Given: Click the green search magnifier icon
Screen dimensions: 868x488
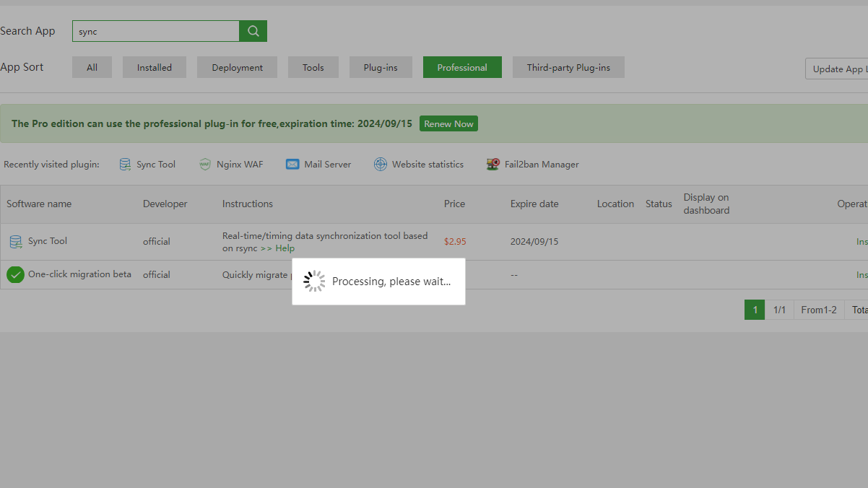Looking at the screenshot, I should click(x=253, y=31).
